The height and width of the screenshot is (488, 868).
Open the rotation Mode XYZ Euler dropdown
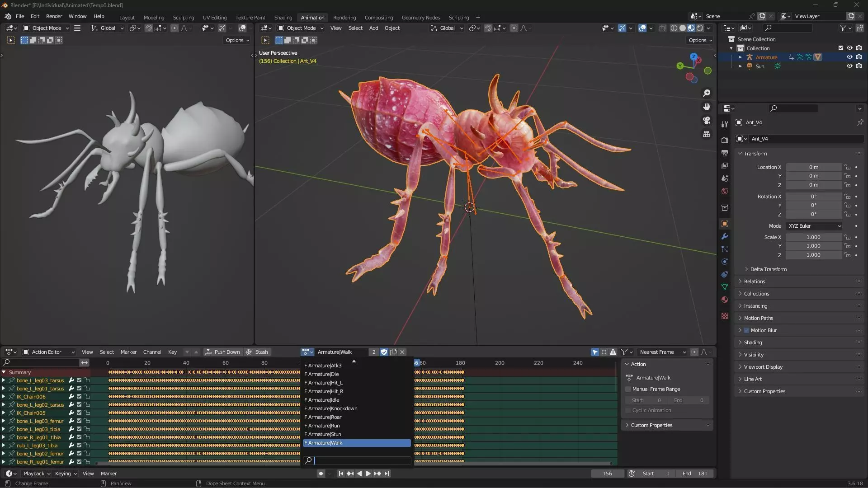pos(815,226)
